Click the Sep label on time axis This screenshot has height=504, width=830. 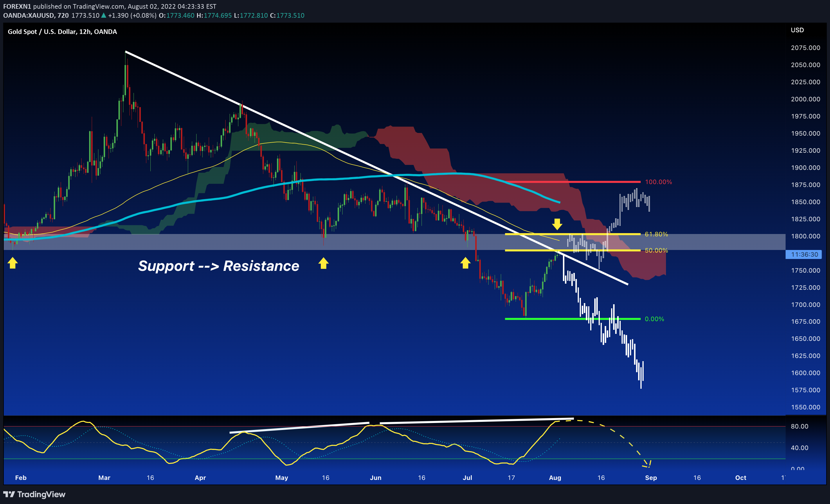point(651,478)
